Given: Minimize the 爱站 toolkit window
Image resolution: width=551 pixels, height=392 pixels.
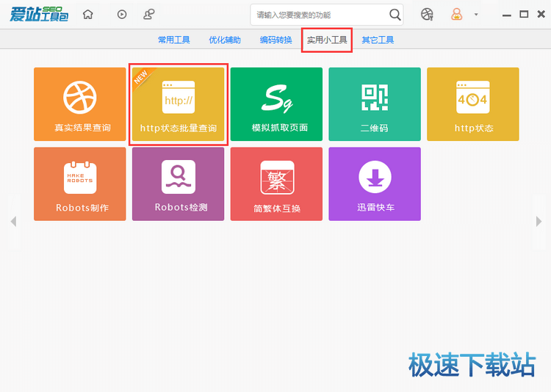Looking at the screenshot, I should 506,15.
